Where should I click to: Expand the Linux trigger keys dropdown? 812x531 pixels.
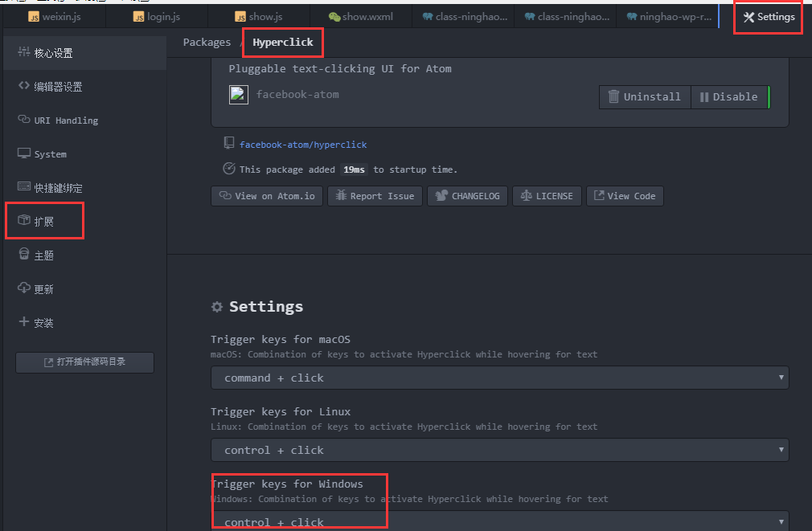(x=499, y=450)
